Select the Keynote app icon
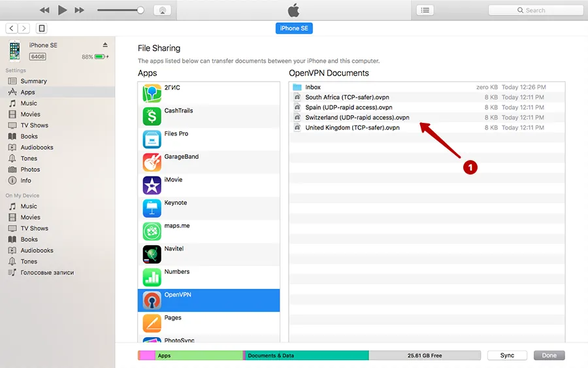Image resolution: width=588 pixels, height=368 pixels. pyautogui.click(x=152, y=209)
